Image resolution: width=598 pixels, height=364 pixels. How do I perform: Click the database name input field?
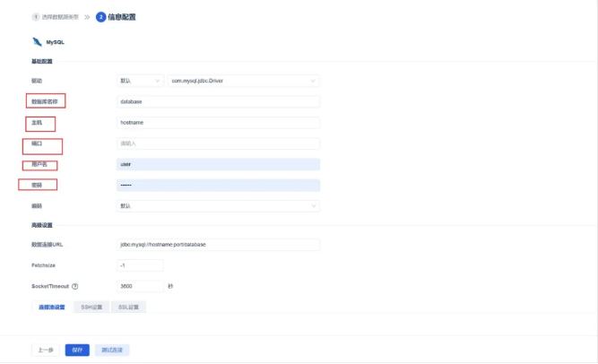tap(218, 101)
